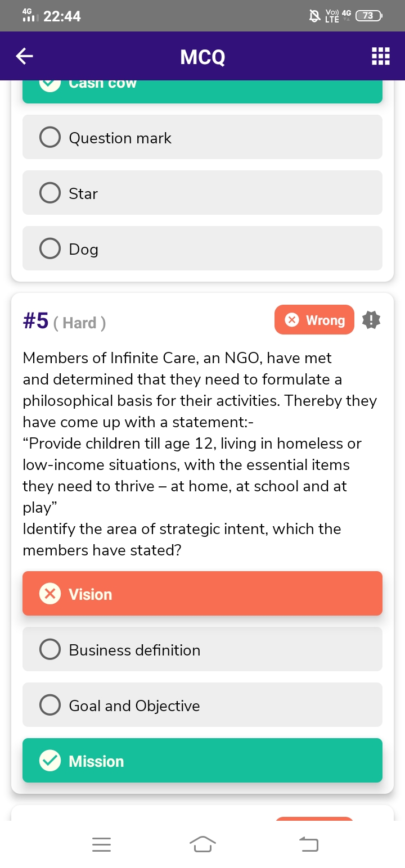Screen dimensions: 405x868
Task: Tap the Infinite Care question text
Action: click(x=200, y=454)
